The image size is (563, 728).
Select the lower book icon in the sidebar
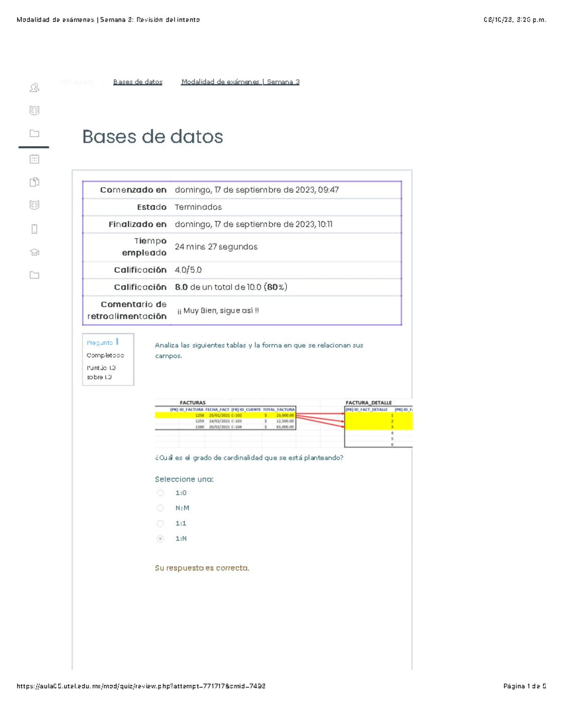(x=35, y=206)
